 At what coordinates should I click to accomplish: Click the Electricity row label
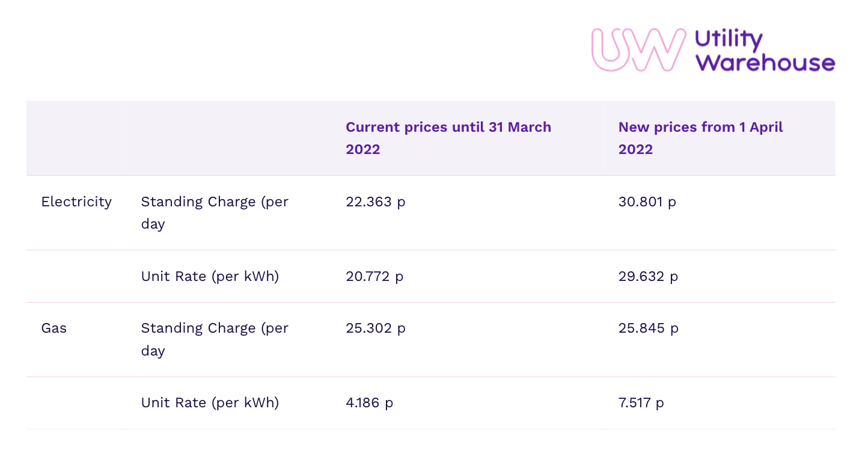click(76, 202)
